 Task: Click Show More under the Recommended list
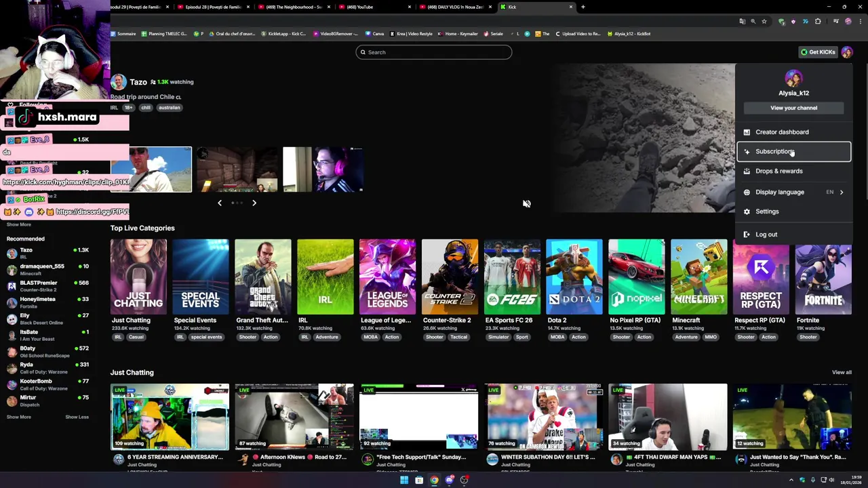tap(18, 417)
